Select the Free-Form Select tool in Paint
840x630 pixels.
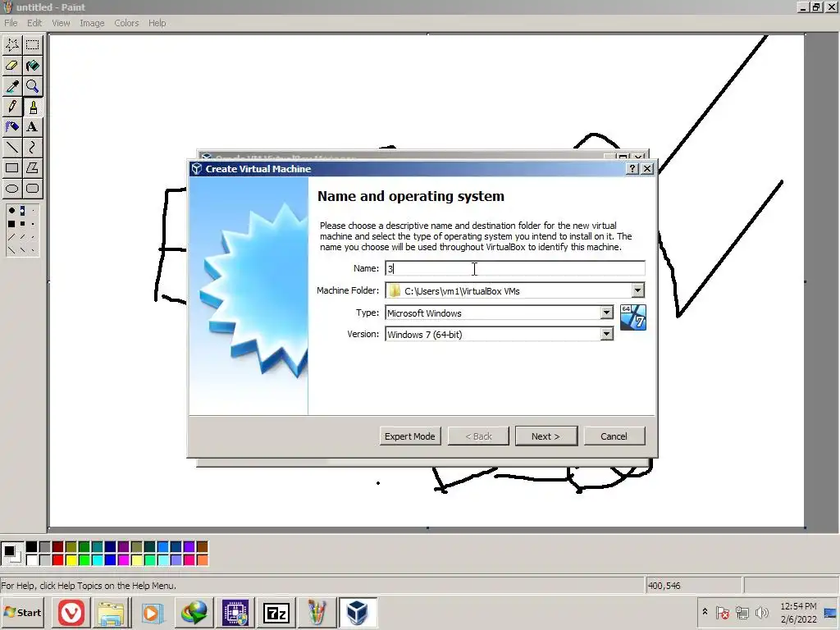pos(12,45)
